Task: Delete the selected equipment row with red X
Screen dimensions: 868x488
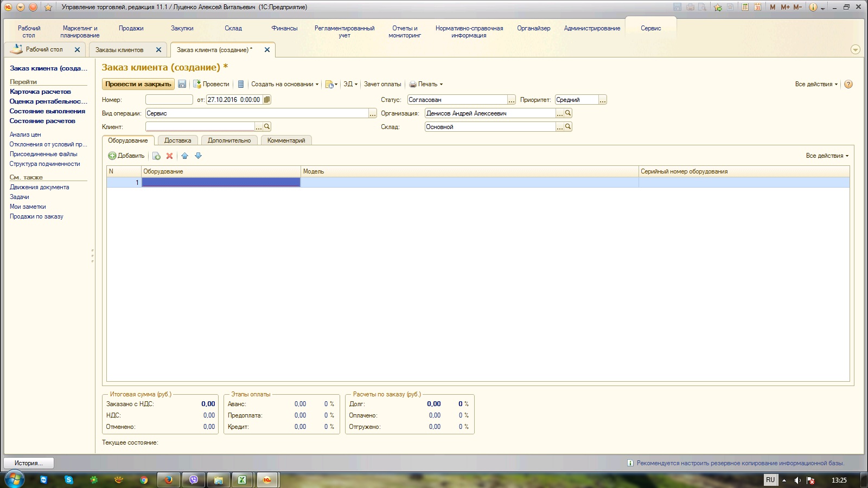Action: pyautogui.click(x=169, y=156)
